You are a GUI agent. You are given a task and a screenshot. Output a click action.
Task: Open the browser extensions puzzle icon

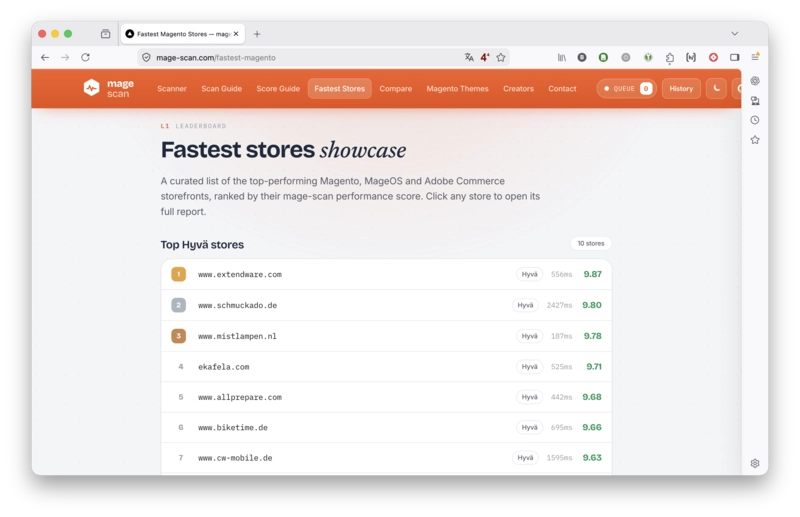pos(669,58)
